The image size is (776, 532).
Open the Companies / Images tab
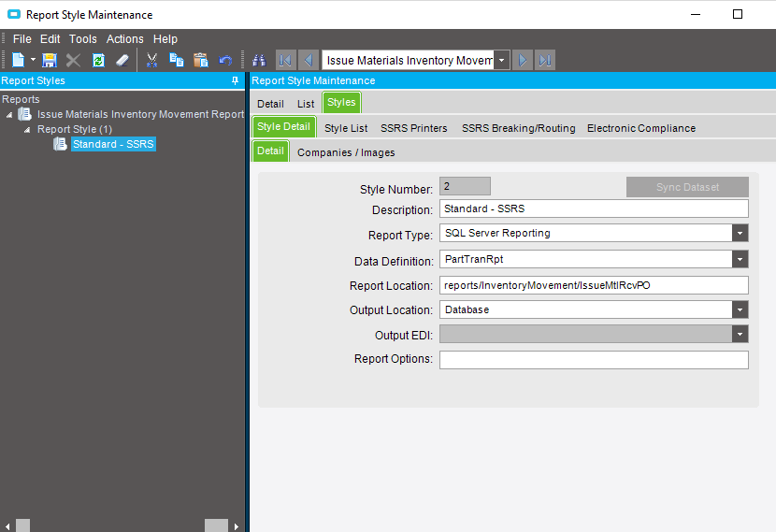click(346, 152)
